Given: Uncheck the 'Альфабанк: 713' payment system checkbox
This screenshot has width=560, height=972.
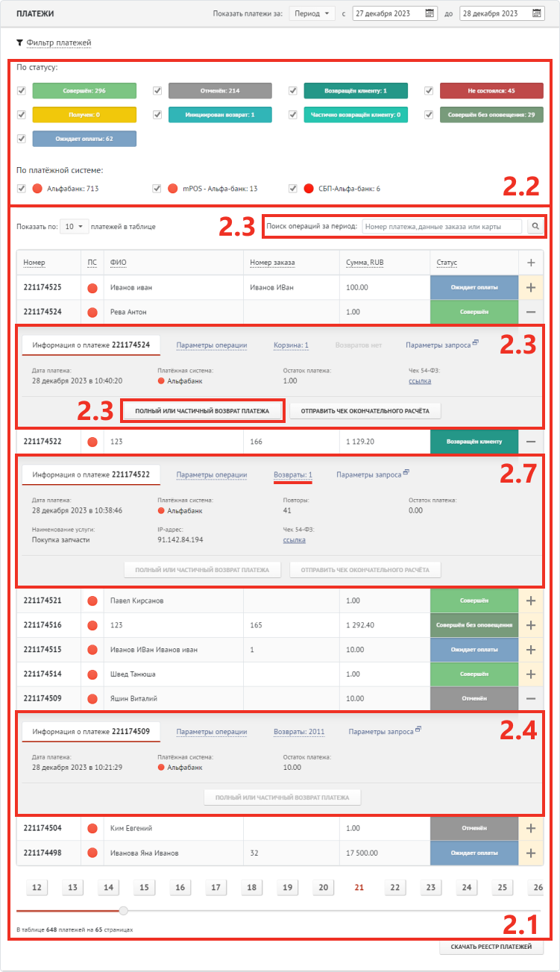Looking at the screenshot, I should tap(21, 189).
